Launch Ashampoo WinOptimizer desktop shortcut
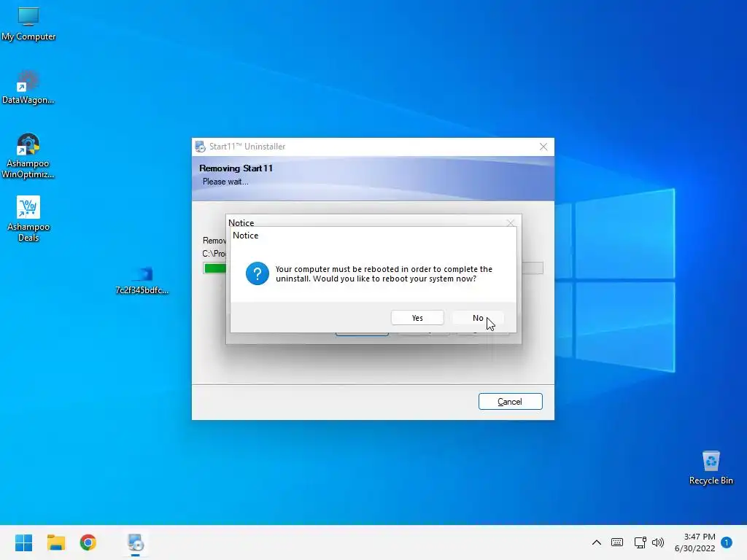The height and width of the screenshot is (560, 747). tap(28, 156)
